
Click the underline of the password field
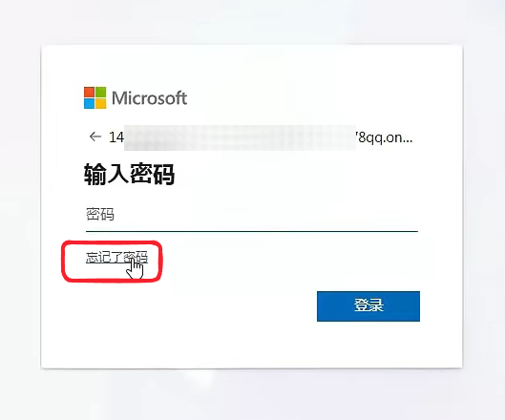pyautogui.click(x=252, y=231)
